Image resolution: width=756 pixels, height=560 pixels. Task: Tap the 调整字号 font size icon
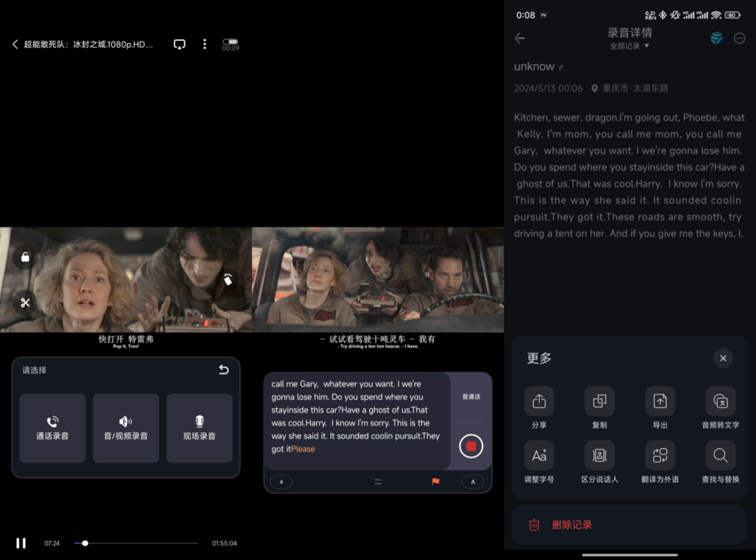(539, 456)
